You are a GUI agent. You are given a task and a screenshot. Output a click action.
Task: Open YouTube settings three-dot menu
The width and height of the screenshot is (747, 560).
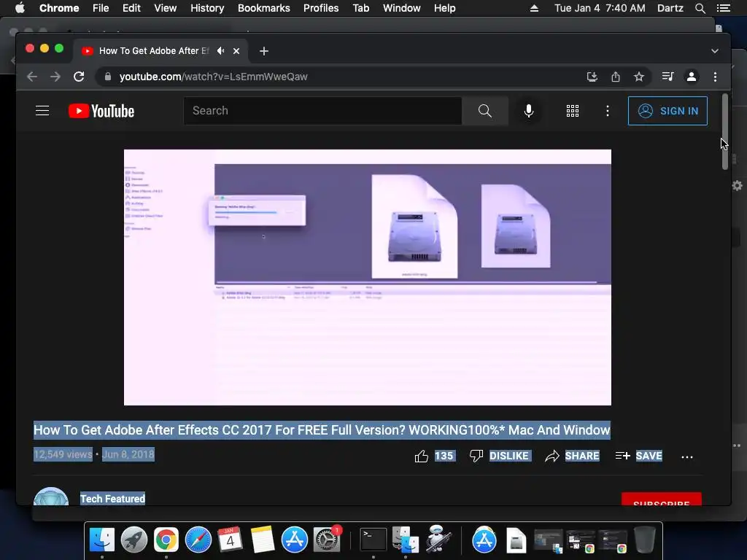608,111
